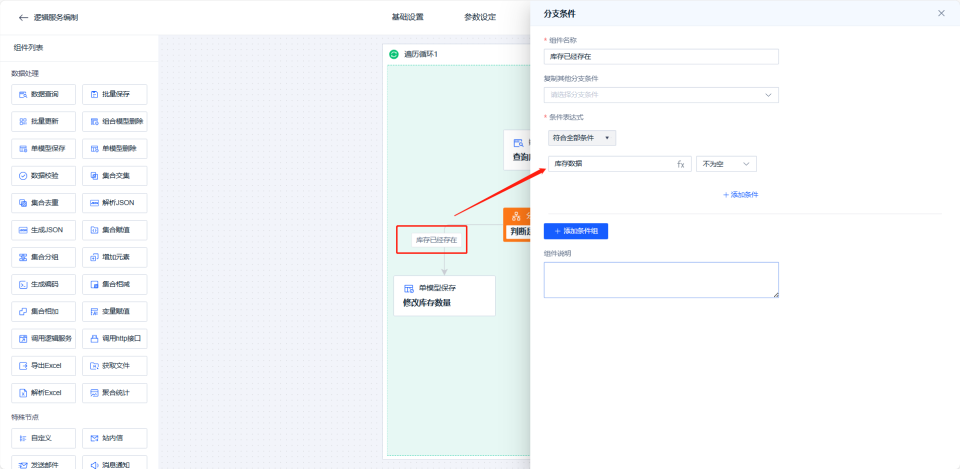The image size is (960, 469).
Task: Select the 变量赋值 component icon
Action: point(94,312)
